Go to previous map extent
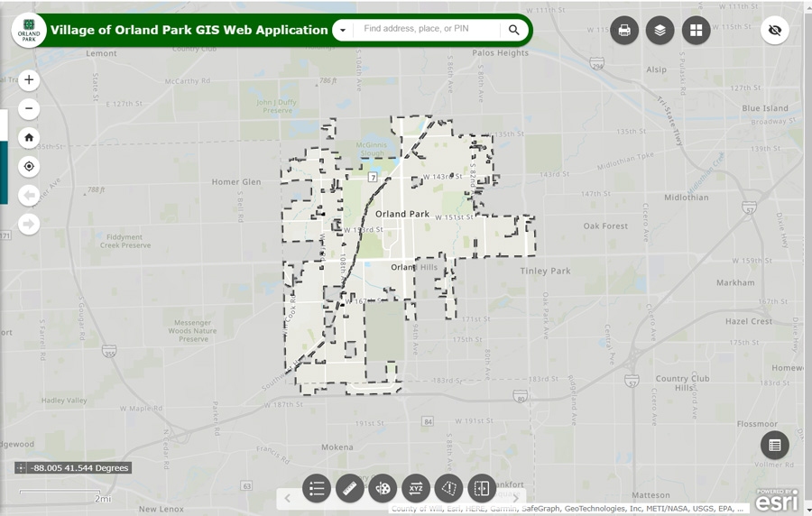 29,195
